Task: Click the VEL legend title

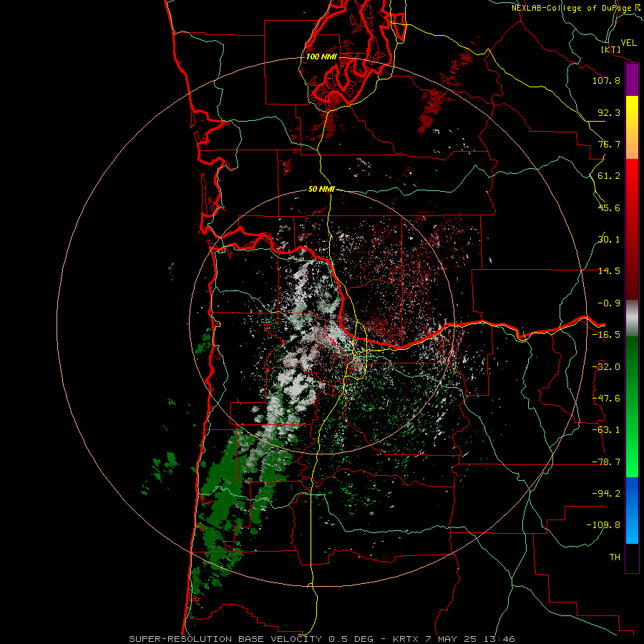Action: (629, 43)
